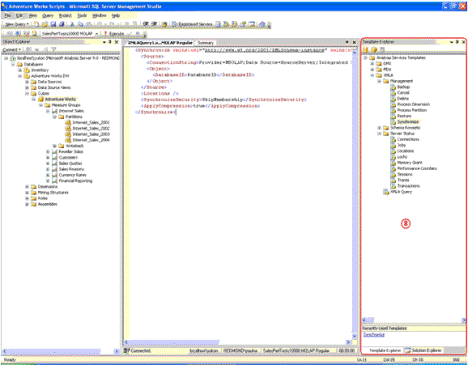Open the Window menu
The image size is (468, 365).
pyautogui.click(x=99, y=15)
